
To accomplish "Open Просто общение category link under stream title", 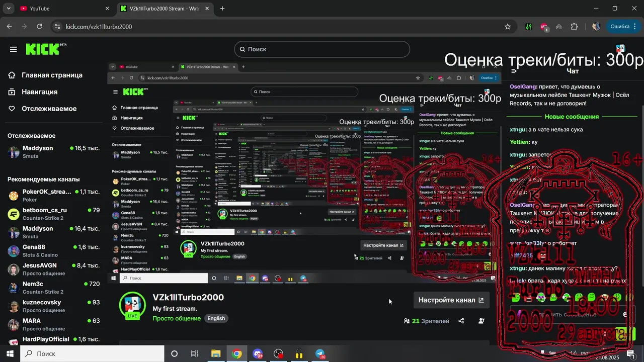I will pyautogui.click(x=177, y=318).
